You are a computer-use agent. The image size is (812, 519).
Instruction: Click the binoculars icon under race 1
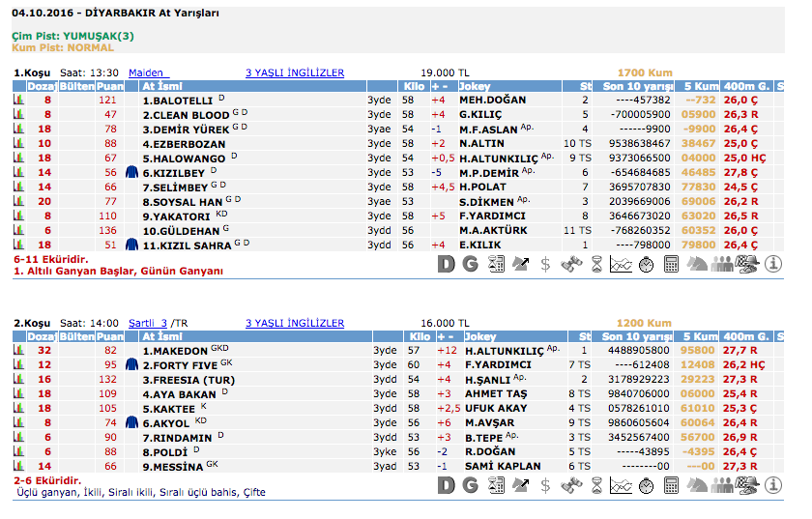click(570, 263)
